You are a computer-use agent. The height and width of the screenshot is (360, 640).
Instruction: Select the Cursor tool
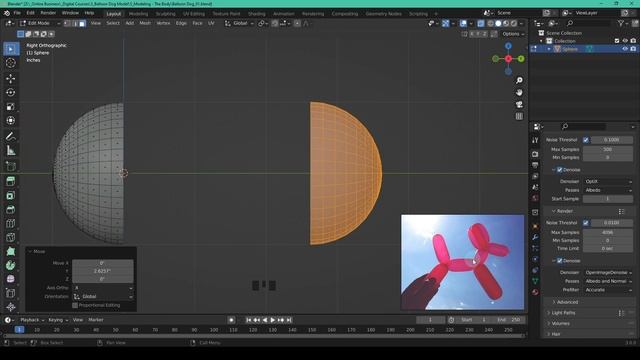tap(11, 63)
